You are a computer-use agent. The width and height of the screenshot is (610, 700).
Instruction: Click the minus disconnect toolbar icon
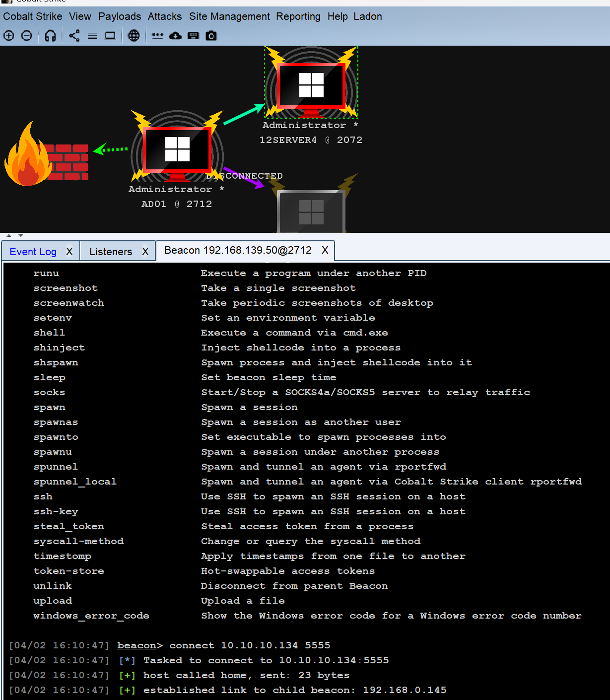point(27,36)
